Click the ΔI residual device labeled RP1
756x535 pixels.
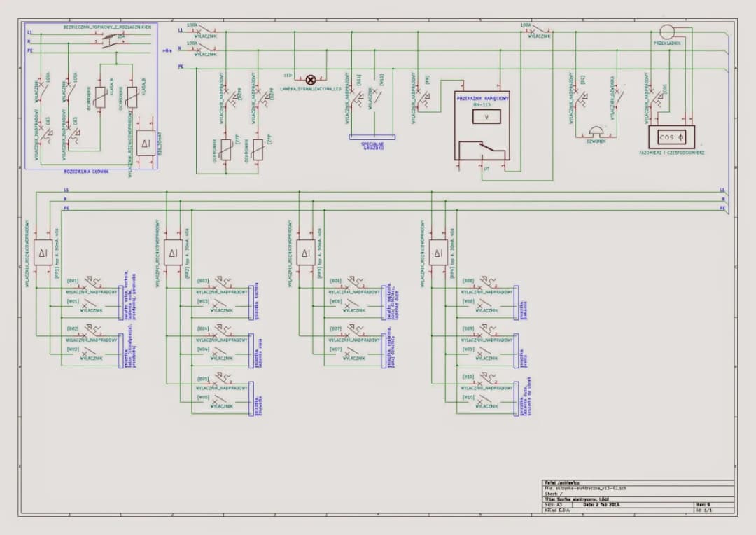coord(41,252)
